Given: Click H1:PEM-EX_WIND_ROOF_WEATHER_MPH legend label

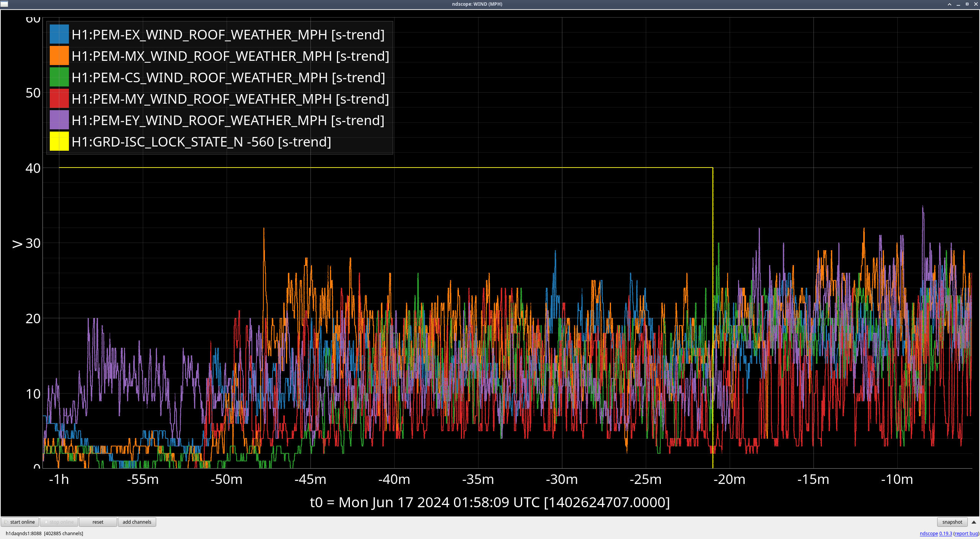Looking at the screenshot, I should coord(228,35).
